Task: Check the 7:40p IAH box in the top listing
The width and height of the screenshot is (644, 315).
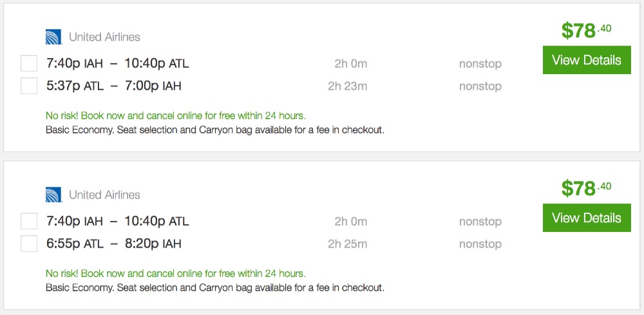Action: (x=29, y=64)
